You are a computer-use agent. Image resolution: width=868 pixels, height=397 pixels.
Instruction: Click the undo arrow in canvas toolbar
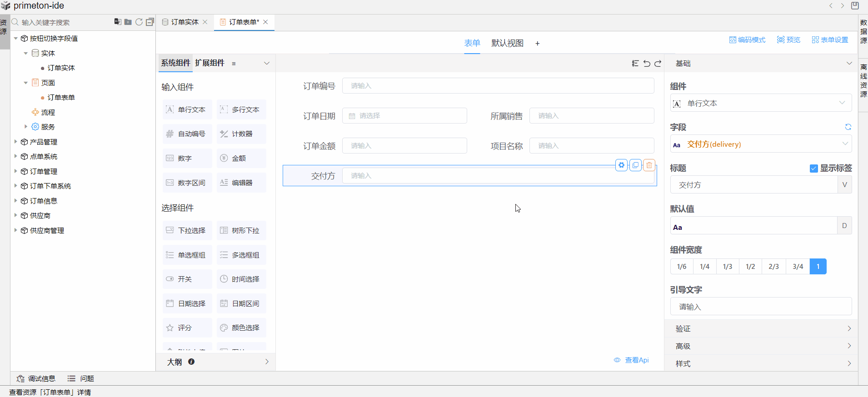[647, 64]
